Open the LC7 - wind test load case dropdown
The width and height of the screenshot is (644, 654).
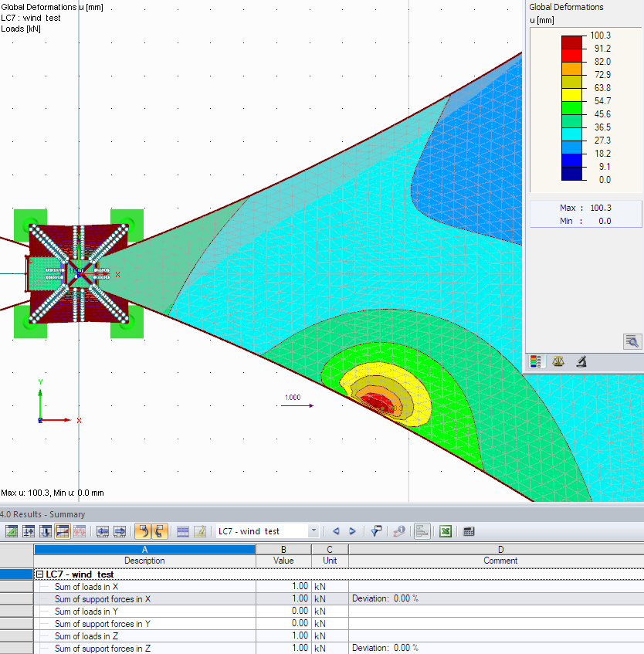point(314,531)
